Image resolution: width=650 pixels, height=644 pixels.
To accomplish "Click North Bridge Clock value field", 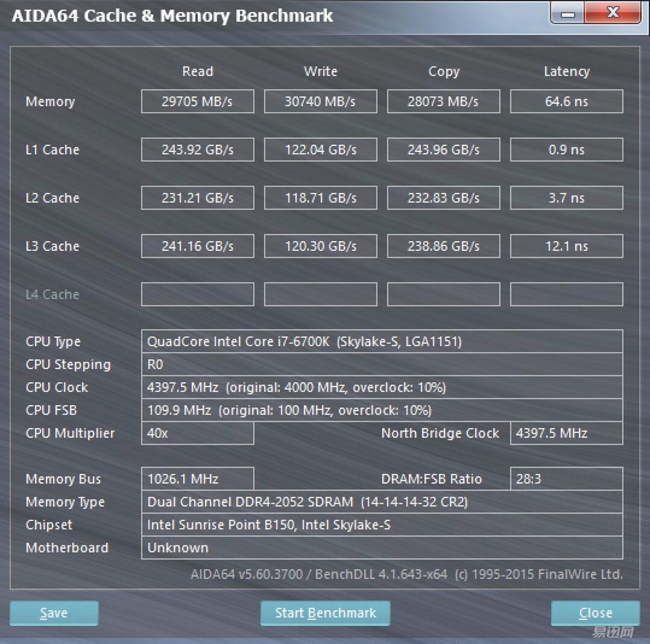I will click(x=566, y=433).
